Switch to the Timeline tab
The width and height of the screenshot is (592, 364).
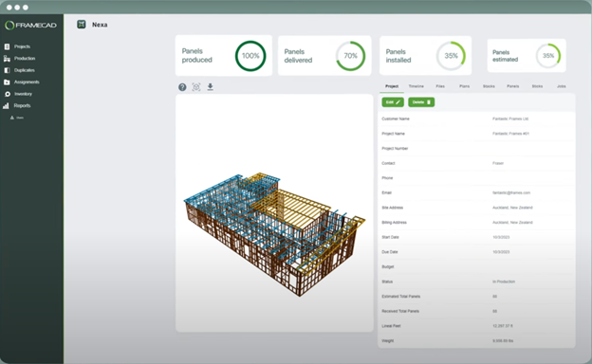coord(416,86)
